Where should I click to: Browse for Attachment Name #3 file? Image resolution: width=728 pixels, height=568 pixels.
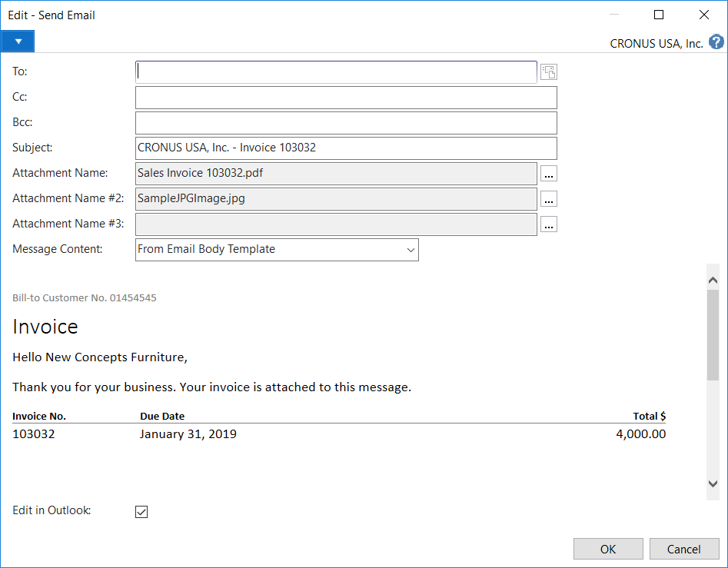pos(548,224)
